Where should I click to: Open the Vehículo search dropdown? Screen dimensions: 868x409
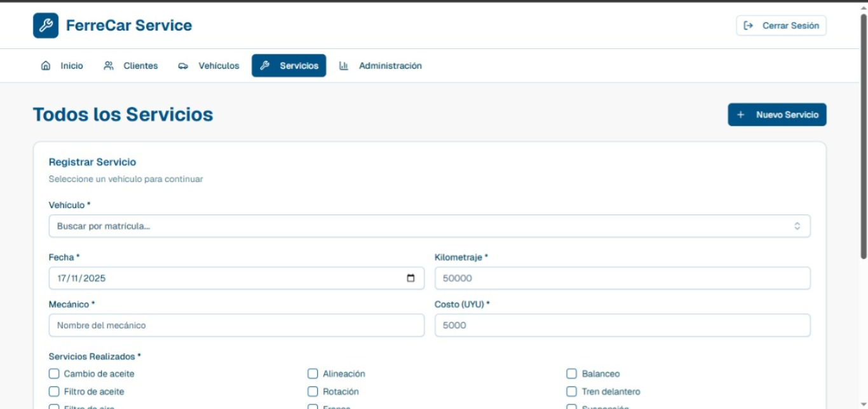point(419,226)
